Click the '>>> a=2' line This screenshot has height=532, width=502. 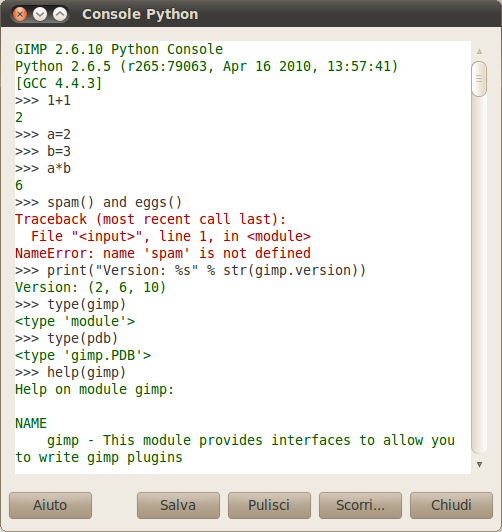[43, 134]
